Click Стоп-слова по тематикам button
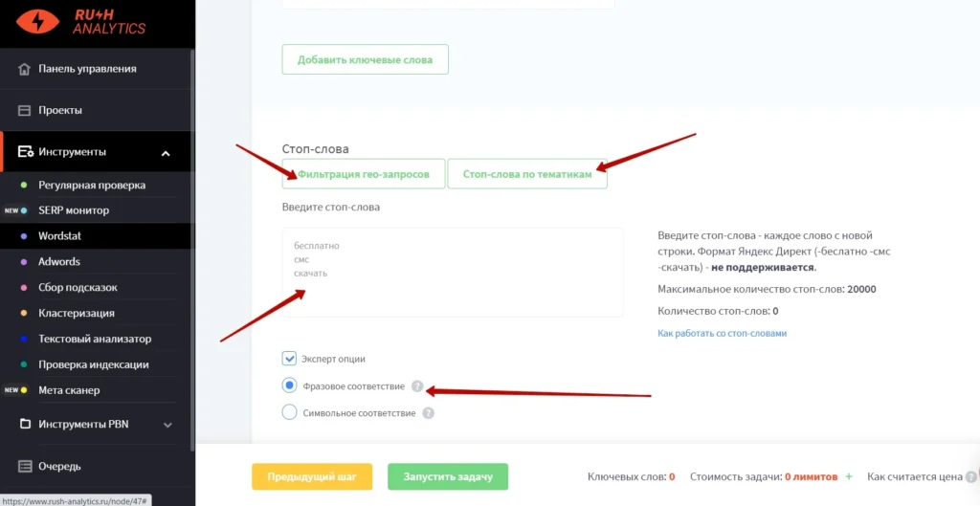 pyautogui.click(x=527, y=174)
